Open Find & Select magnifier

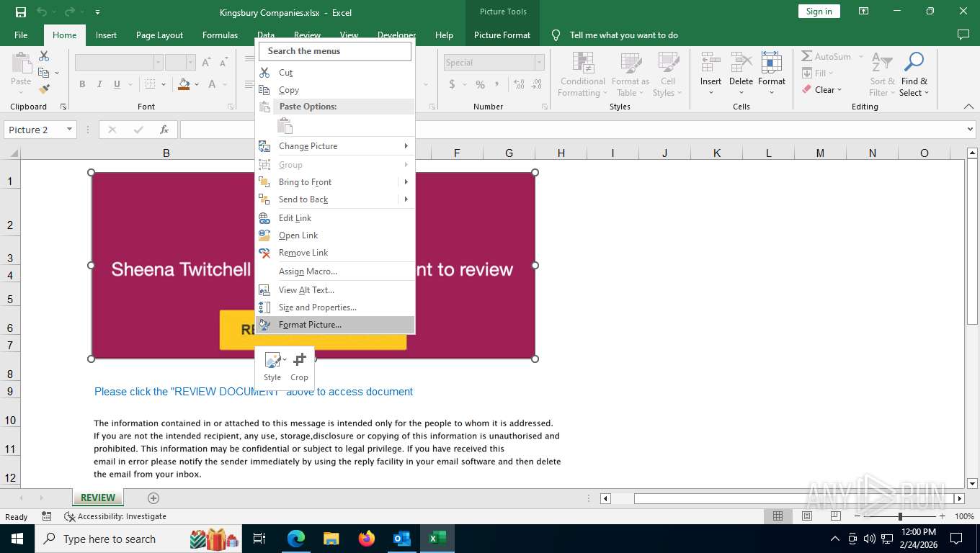tap(914, 73)
